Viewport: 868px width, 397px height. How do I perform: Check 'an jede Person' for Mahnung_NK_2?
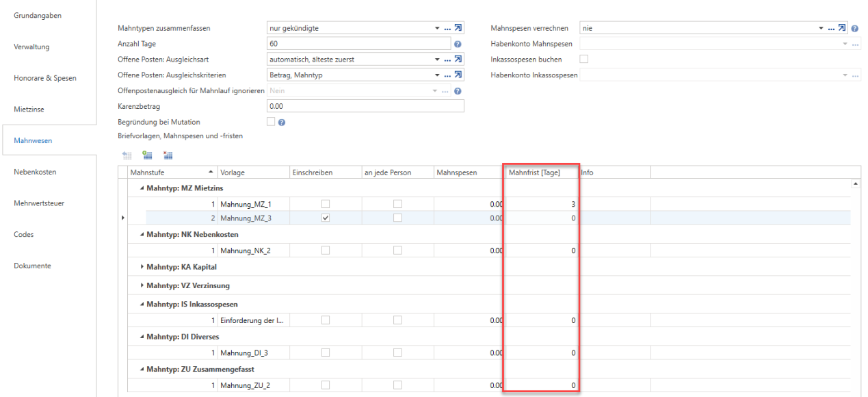pos(397,251)
